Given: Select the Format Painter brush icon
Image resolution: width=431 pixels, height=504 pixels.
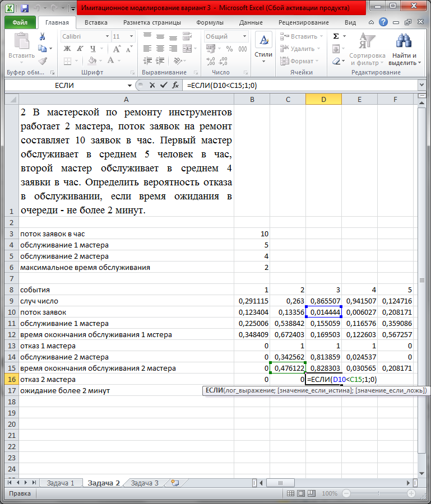Looking at the screenshot, I should [x=42, y=60].
